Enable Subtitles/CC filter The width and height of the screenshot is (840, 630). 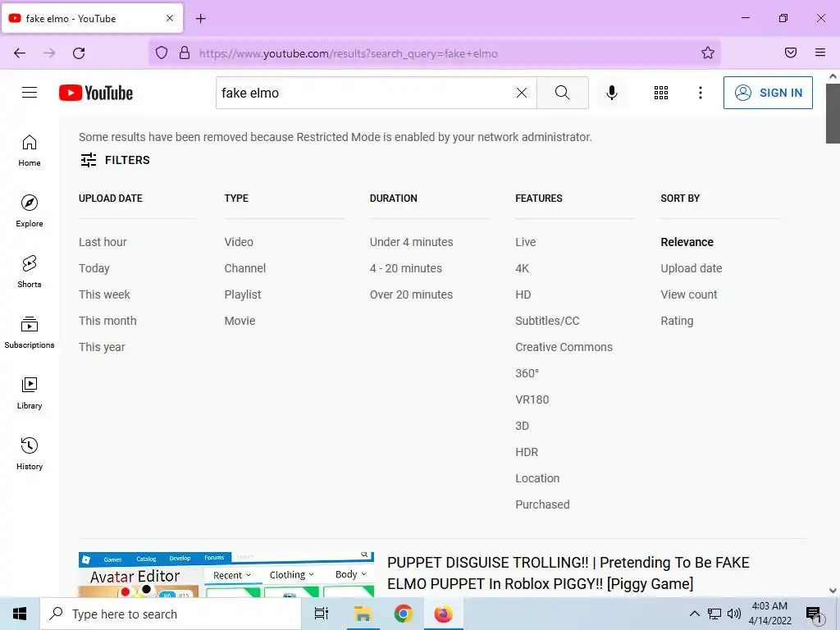(x=547, y=321)
